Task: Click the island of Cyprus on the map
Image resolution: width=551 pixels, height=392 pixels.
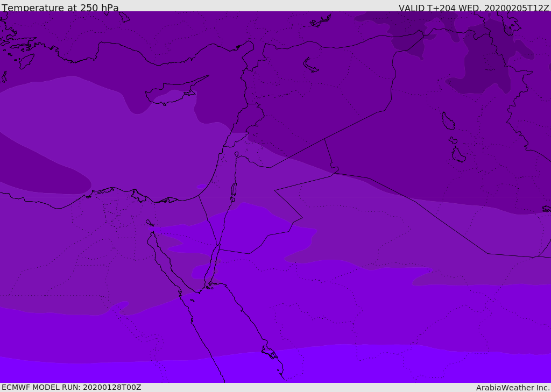Action: [x=176, y=91]
